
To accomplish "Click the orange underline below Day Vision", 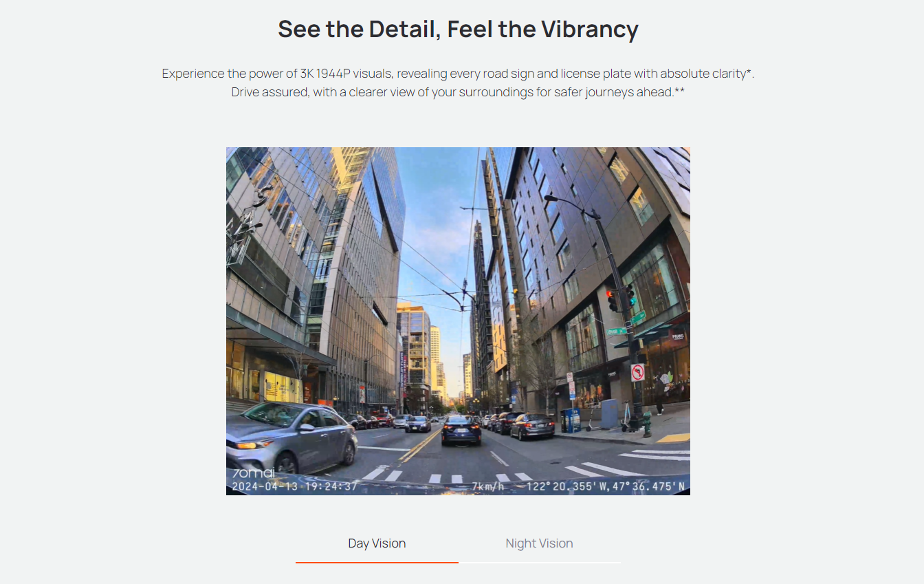I will coord(377,562).
